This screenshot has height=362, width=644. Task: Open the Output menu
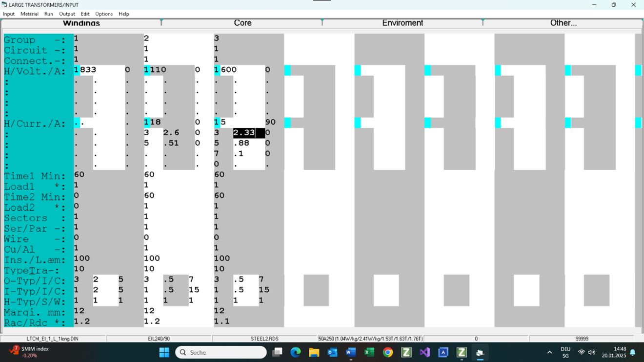pos(67,14)
